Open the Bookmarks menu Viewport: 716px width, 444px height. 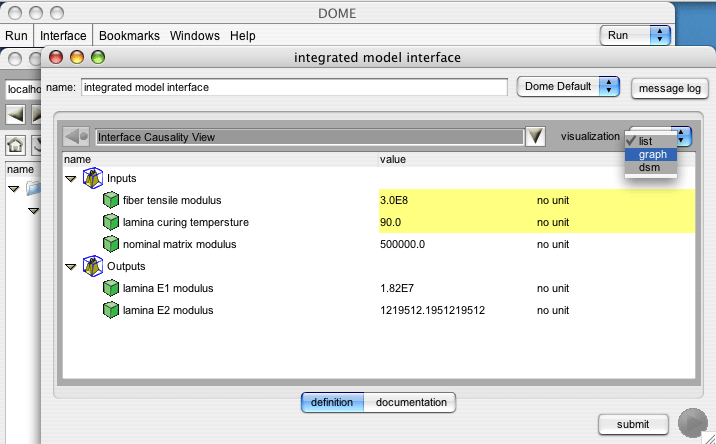click(129, 36)
